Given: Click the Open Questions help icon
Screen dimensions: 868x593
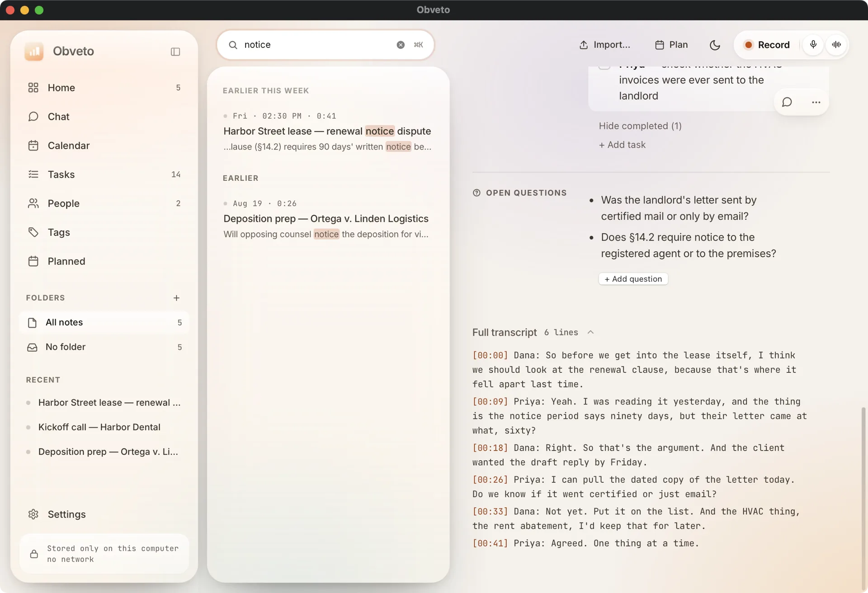Looking at the screenshot, I should [476, 193].
